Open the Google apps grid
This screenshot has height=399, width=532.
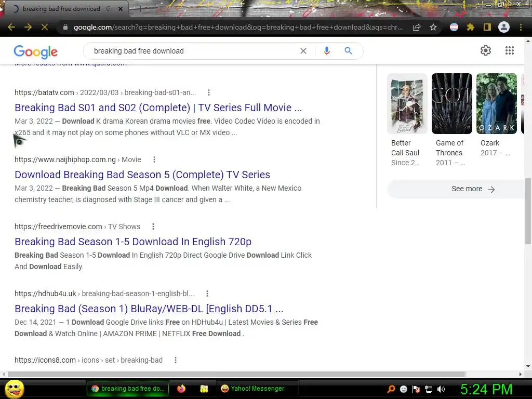click(510, 50)
